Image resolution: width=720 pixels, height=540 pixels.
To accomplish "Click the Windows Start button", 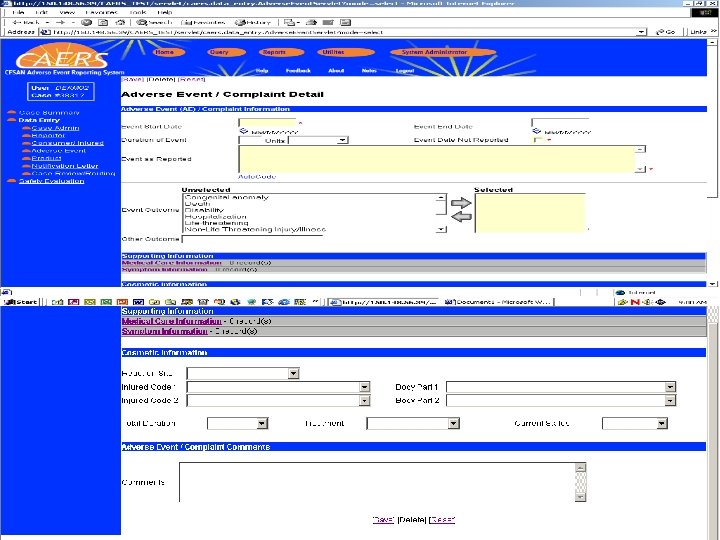I will click(x=20, y=302).
